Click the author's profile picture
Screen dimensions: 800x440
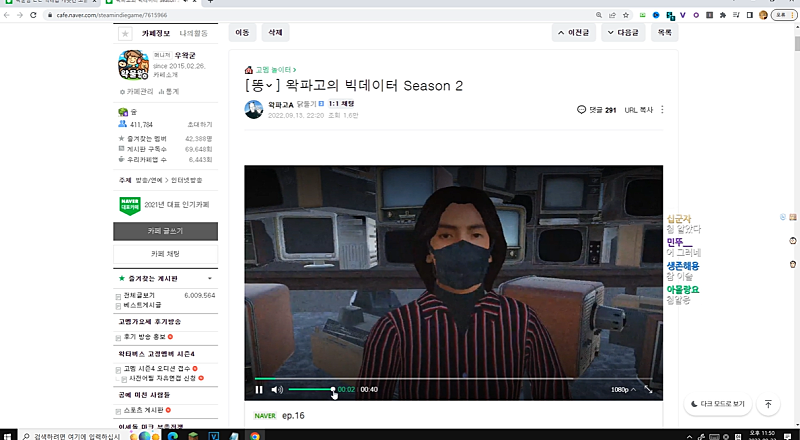(254, 109)
